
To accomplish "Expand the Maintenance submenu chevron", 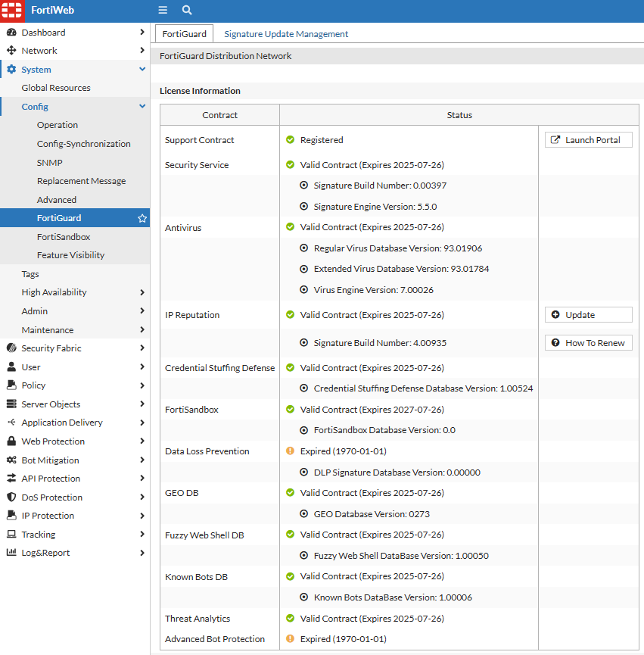I will point(142,329).
